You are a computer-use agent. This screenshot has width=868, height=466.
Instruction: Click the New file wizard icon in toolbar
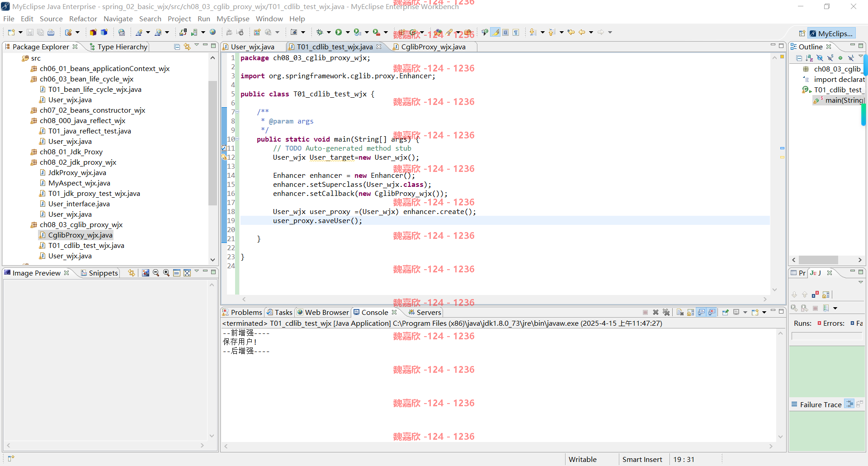coord(11,32)
